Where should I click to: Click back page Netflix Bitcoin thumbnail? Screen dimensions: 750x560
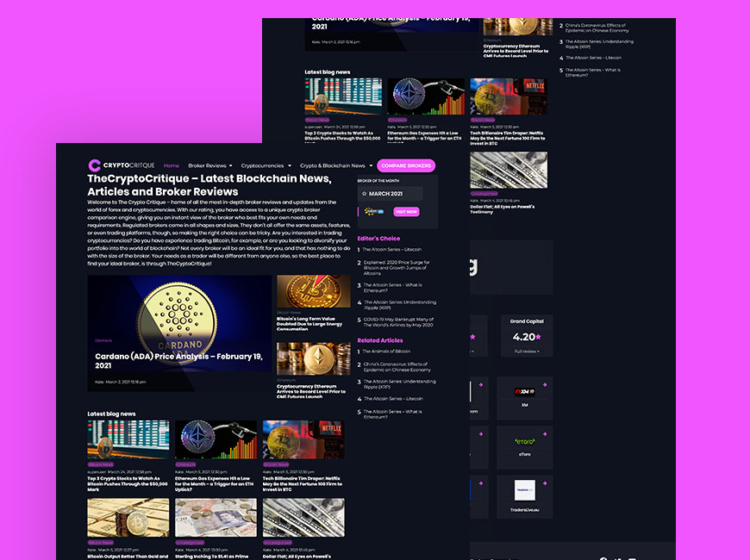point(509,96)
